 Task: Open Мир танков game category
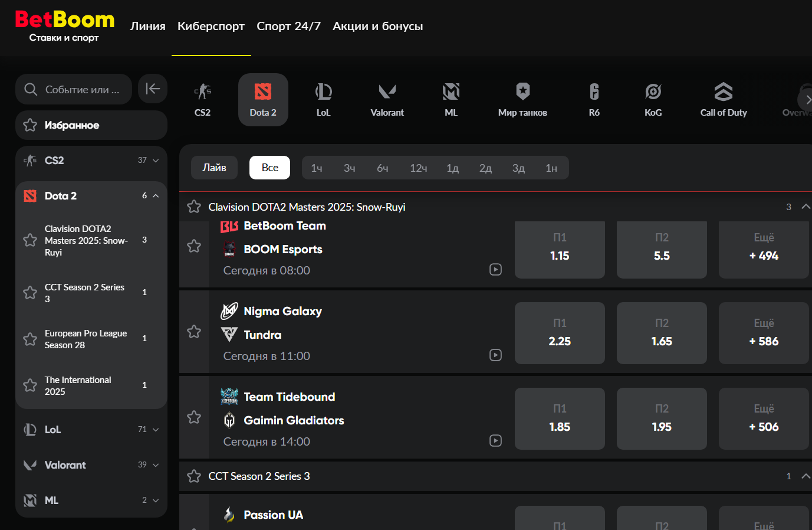click(522, 100)
